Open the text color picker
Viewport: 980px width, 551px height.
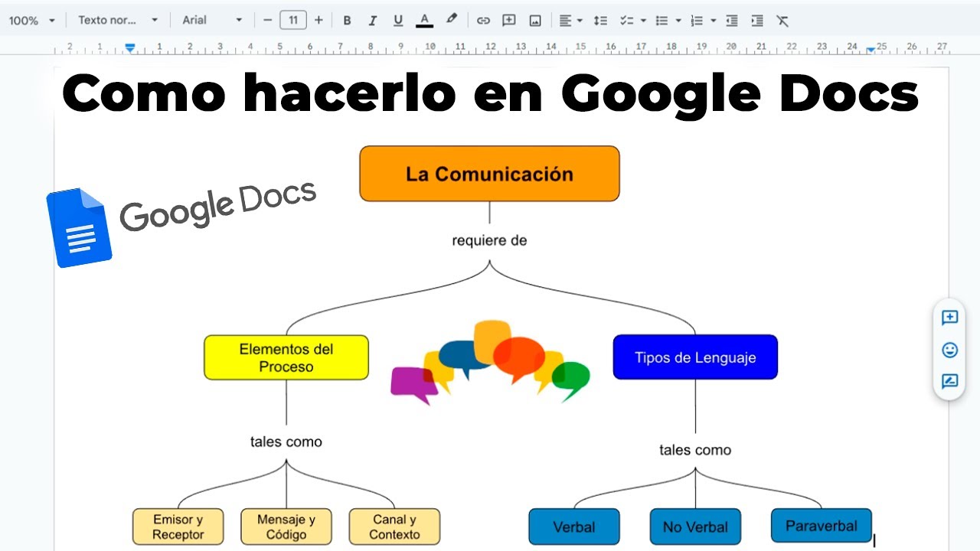pyautogui.click(x=425, y=21)
